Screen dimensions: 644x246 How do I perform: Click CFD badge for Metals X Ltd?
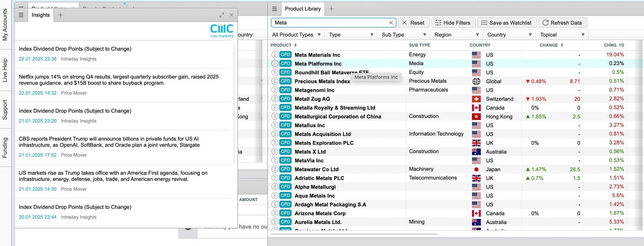[x=286, y=152]
